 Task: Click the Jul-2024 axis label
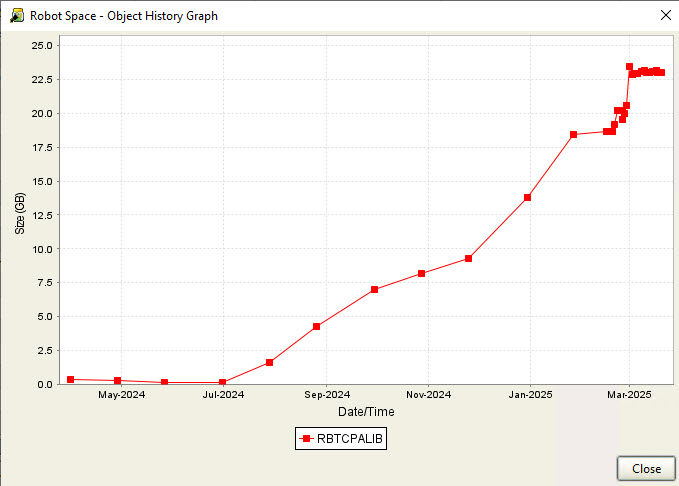(x=223, y=395)
